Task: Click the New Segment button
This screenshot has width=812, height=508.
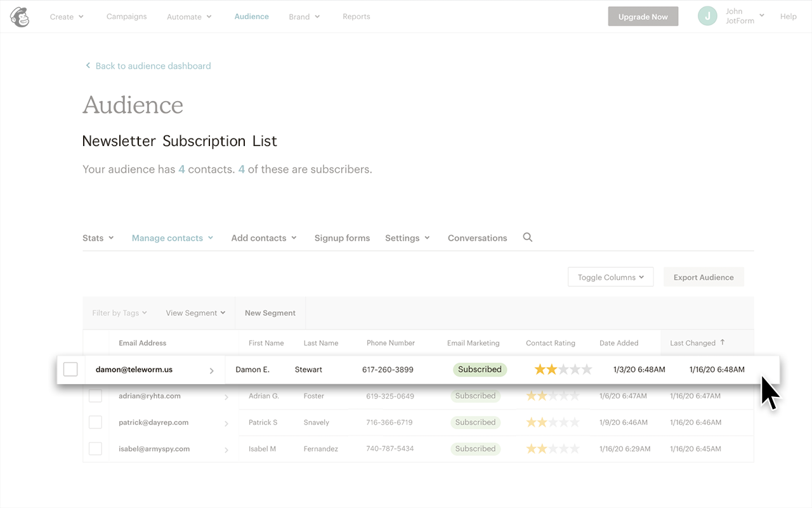Action: click(x=270, y=313)
